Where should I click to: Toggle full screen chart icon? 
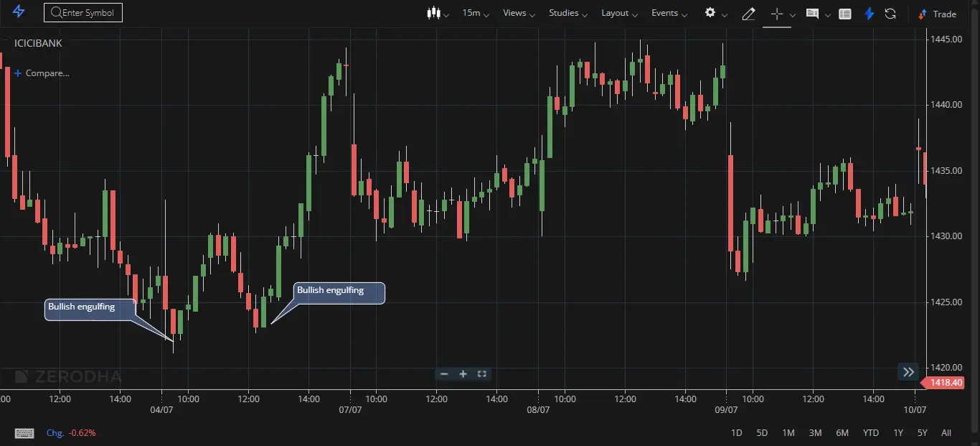coord(482,373)
